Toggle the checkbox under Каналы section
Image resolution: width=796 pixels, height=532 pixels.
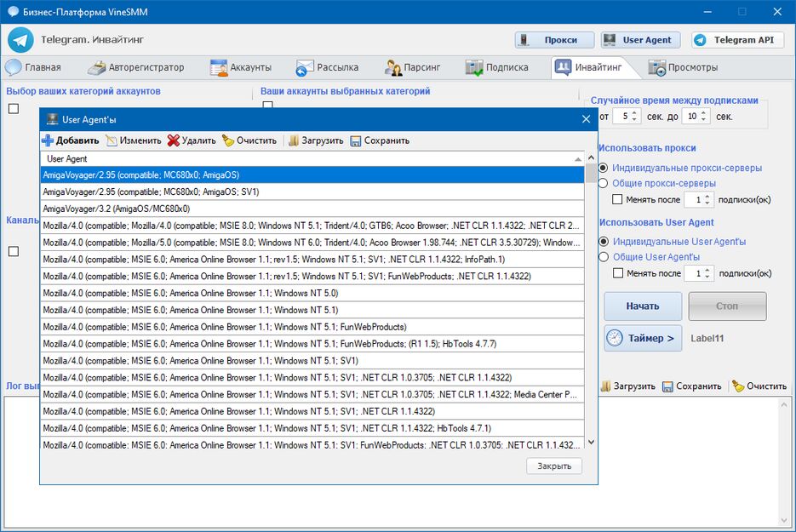[x=14, y=251]
